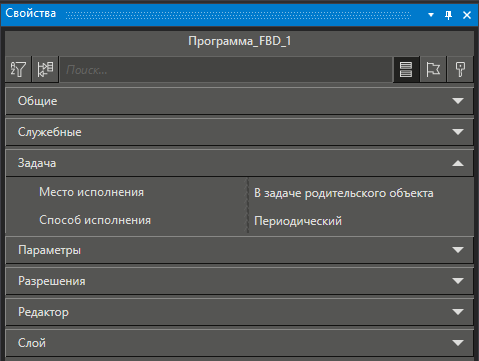Click into the Поиск search field
Viewport: 479px width, 361px height.
(226, 69)
